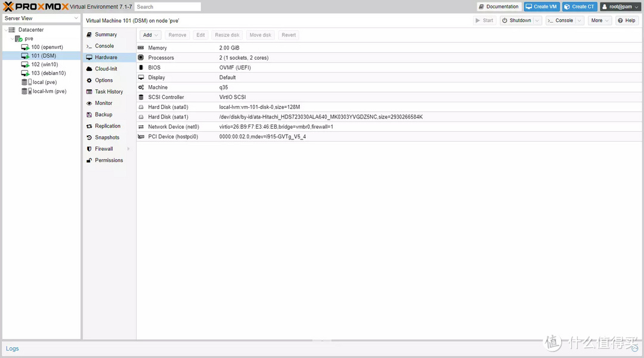Open the Hardware tab
Image resolution: width=644 pixels, height=358 pixels.
click(109, 57)
